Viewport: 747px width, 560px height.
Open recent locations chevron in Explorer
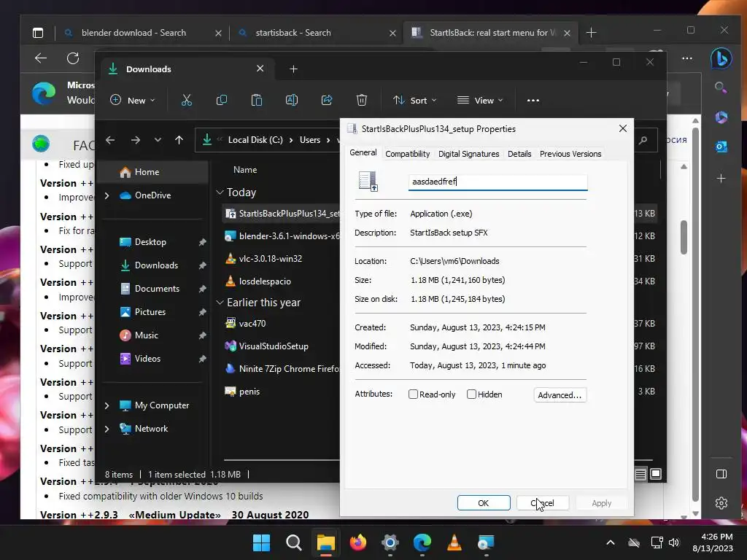(158, 140)
